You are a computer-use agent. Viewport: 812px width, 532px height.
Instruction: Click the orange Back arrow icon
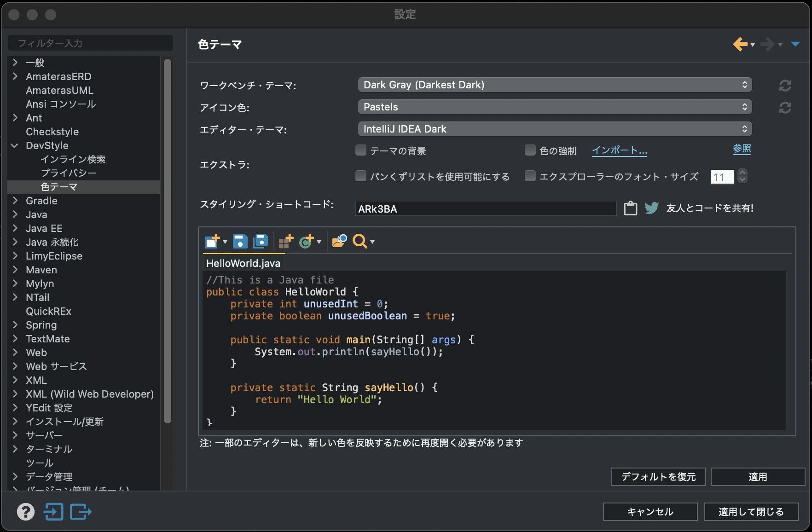click(x=740, y=44)
